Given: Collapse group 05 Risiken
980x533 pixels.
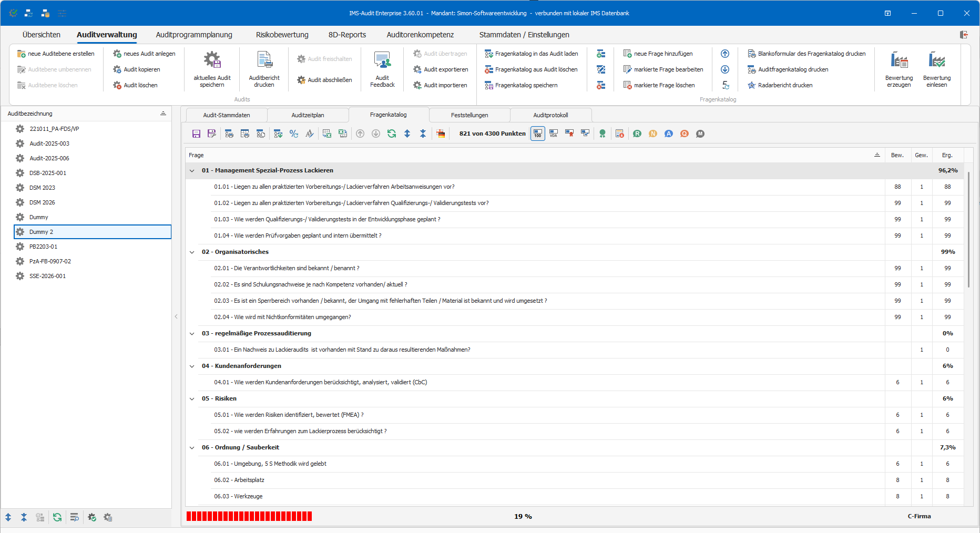Looking at the screenshot, I should [192, 398].
